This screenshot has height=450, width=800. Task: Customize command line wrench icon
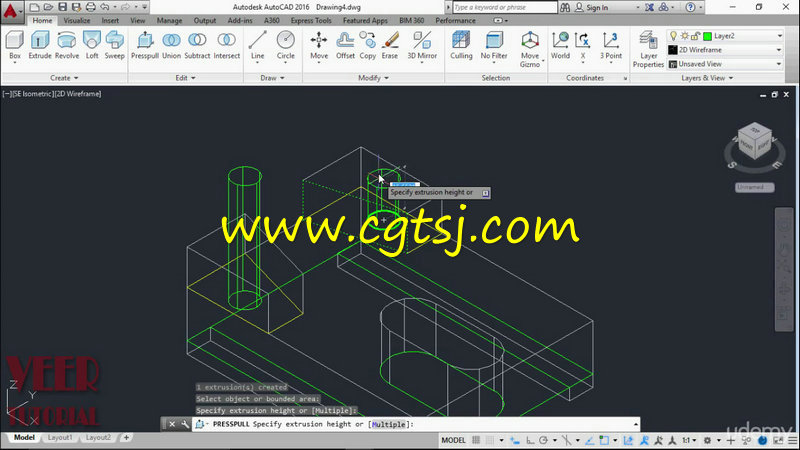[x=185, y=424]
